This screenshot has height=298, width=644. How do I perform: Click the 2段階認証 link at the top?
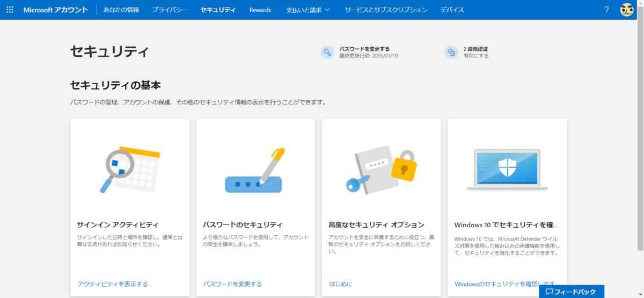point(475,49)
